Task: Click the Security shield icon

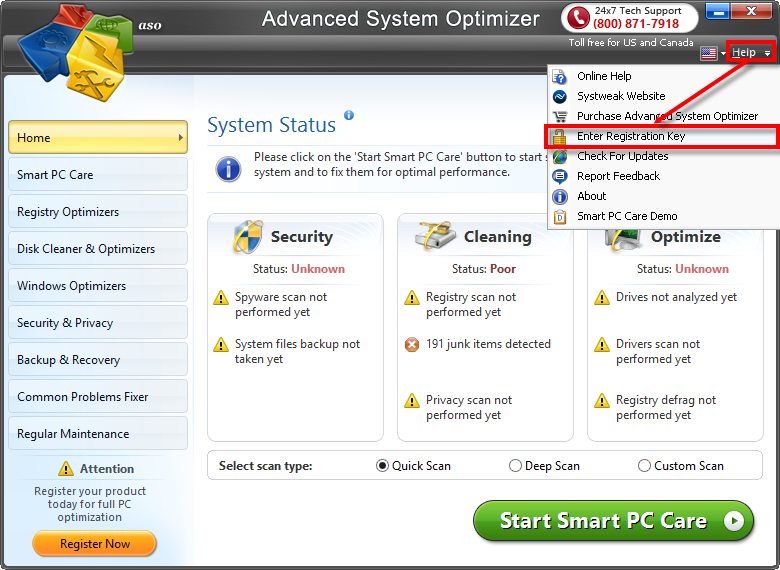Action: click(x=248, y=237)
